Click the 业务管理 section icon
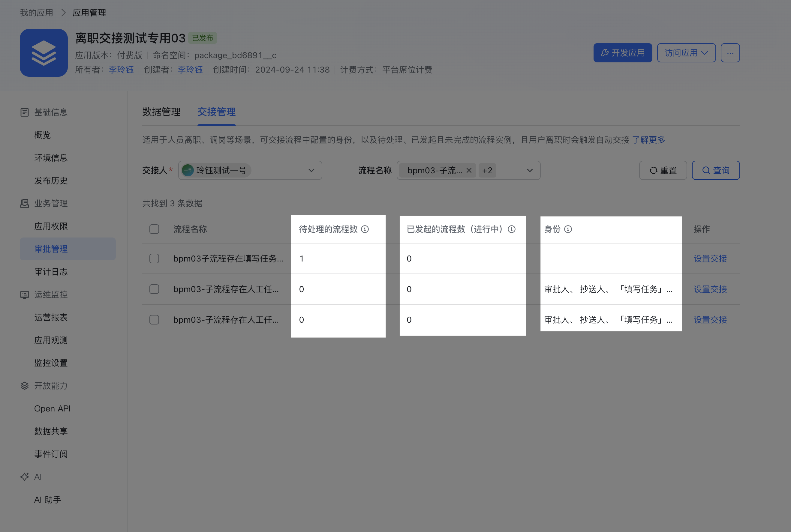The image size is (791, 532). (x=24, y=204)
